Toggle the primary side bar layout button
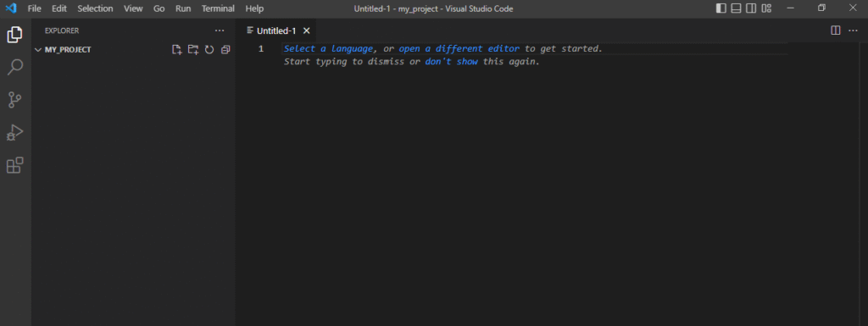Image resolution: width=868 pixels, height=326 pixels. pos(721,8)
